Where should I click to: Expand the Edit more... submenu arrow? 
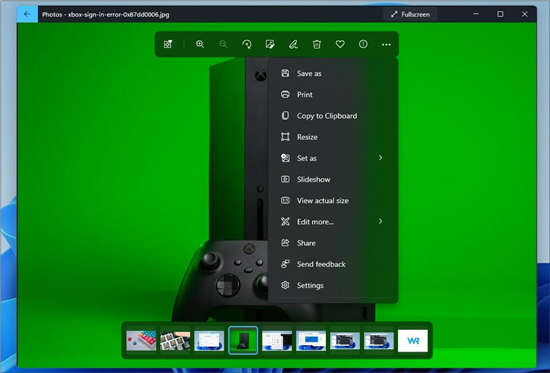pyautogui.click(x=381, y=221)
